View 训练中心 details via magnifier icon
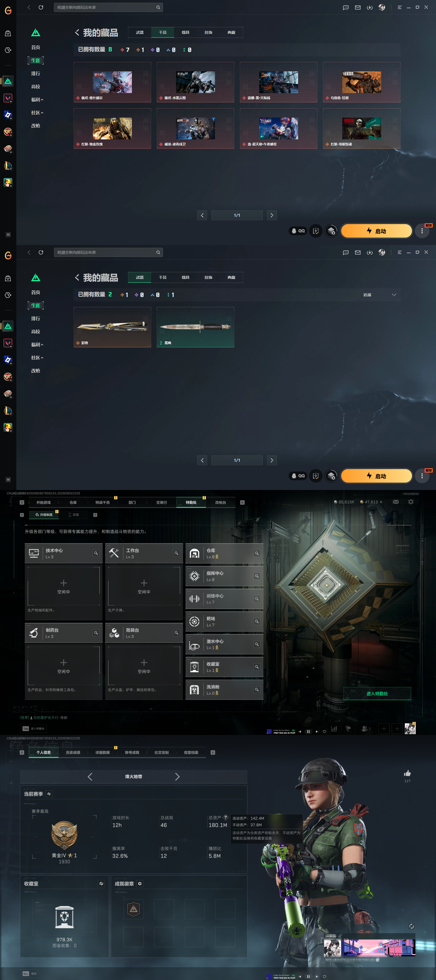436x980 pixels. point(257,599)
